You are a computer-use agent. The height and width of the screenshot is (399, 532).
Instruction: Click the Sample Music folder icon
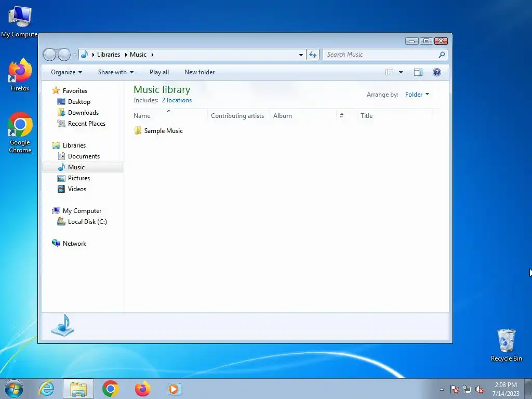138,130
